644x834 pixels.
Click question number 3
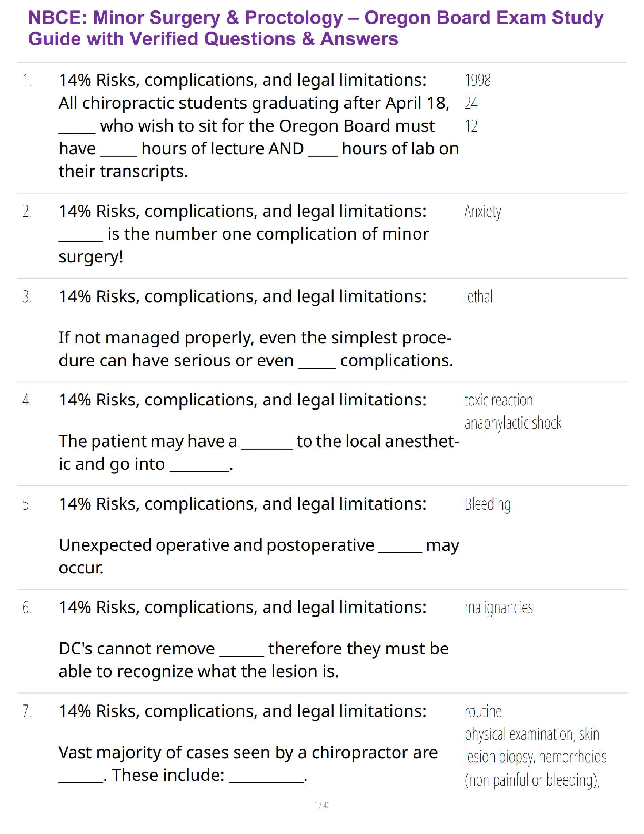(27, 297)
